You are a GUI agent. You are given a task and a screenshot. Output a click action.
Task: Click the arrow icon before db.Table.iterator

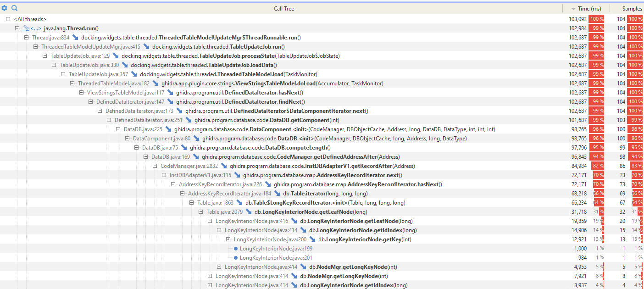[x=278, y=194]
